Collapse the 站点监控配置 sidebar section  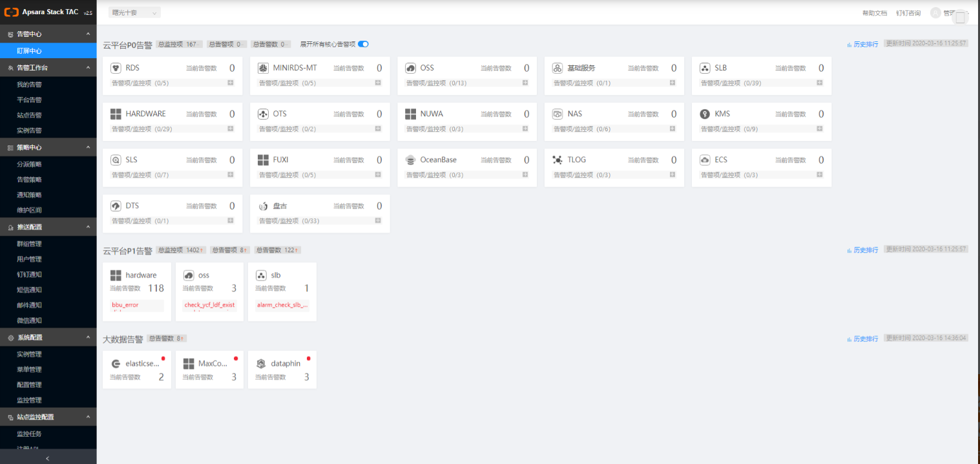click(89, 417)
